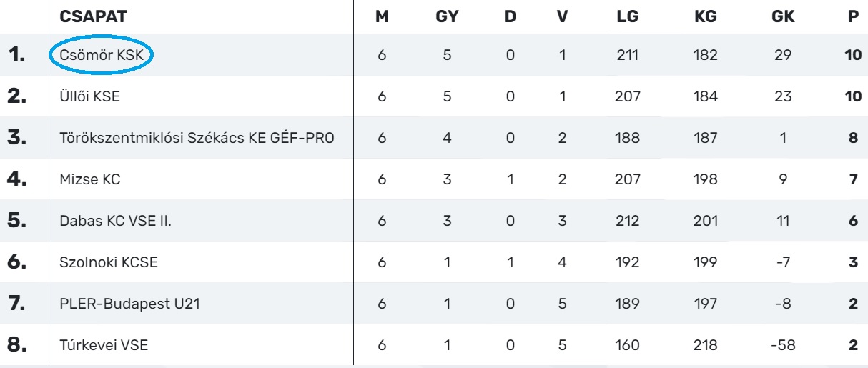Click the GK column header
Screen dimensions: 868x368
(783, 17)
